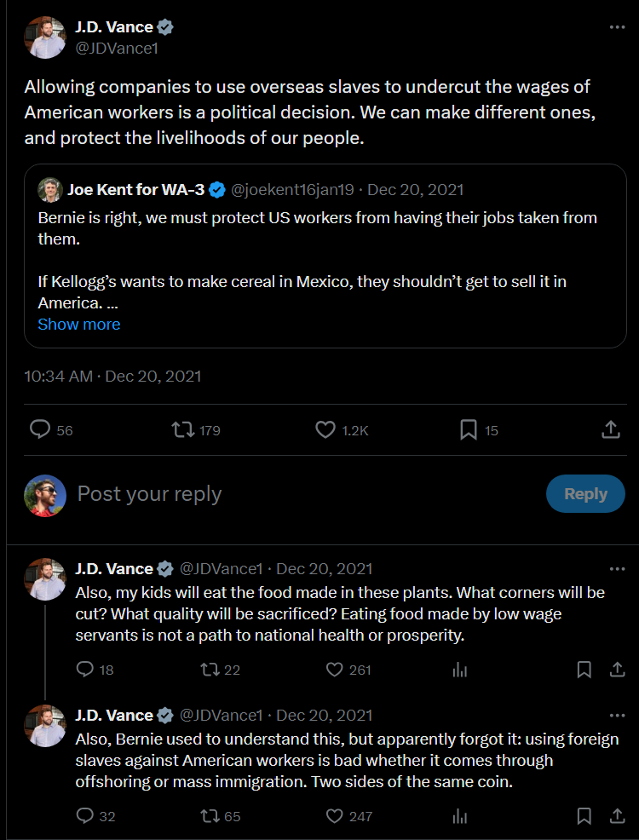Share the last reply about offshoring

(x=618, y=816)
